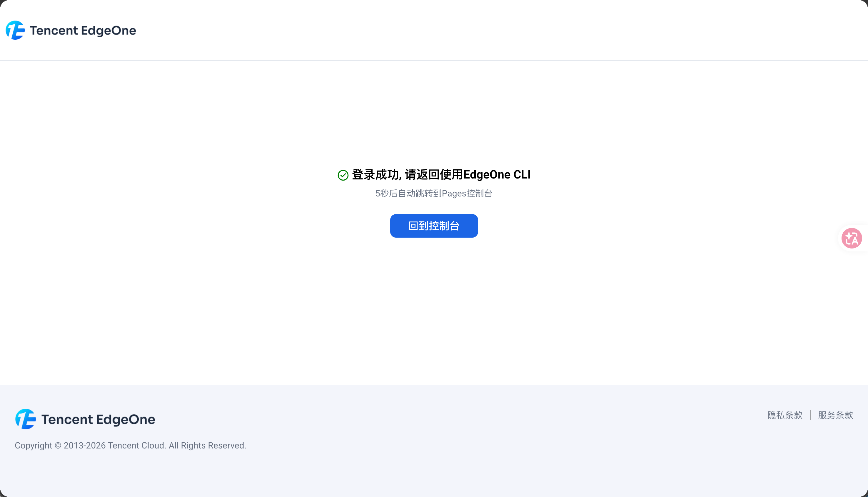Click the green success checkmark icon
This screenshot has width=868, height=497.
[x=343, y=175]
